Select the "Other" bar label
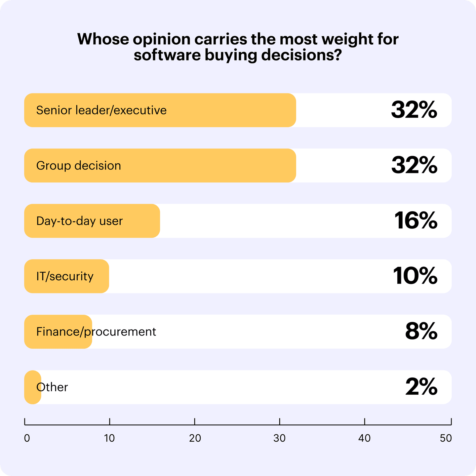This screenshot has height=476, width=476. [52, 387]
